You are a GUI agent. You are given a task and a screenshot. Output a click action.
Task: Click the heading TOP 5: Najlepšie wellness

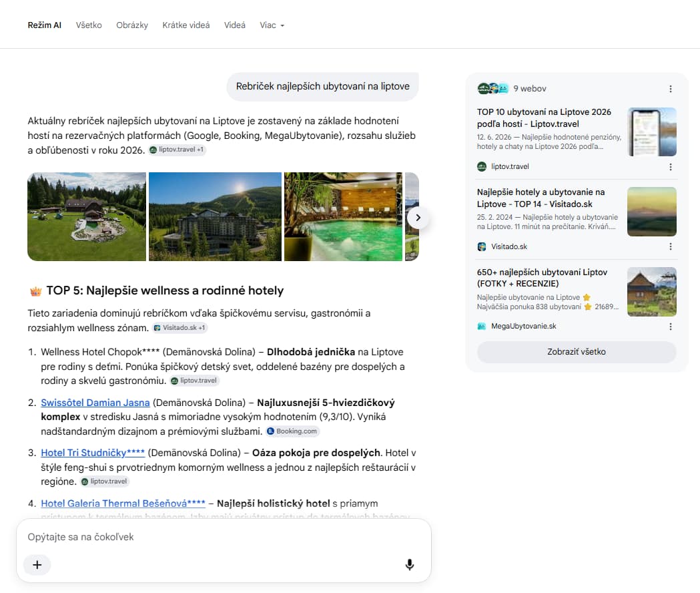[165, 290]
